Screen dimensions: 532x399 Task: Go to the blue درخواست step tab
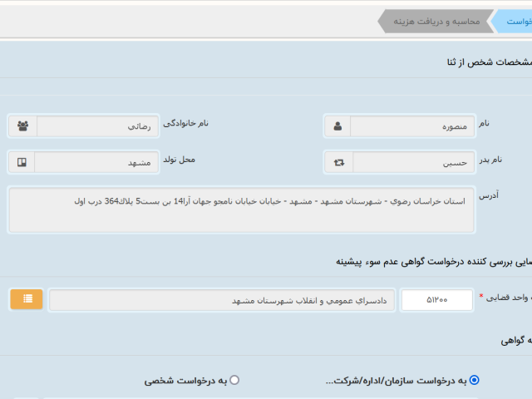click(x=515, y=21)
